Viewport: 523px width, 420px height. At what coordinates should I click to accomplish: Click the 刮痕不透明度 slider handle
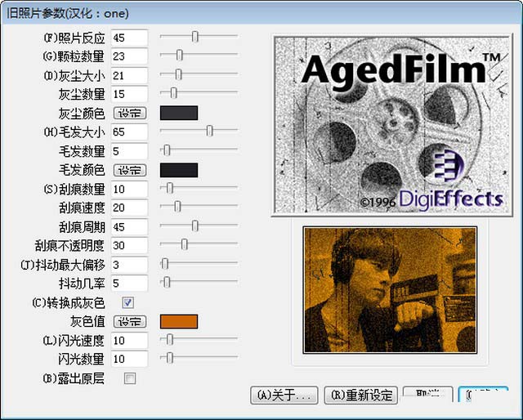[x=185, y=244]
